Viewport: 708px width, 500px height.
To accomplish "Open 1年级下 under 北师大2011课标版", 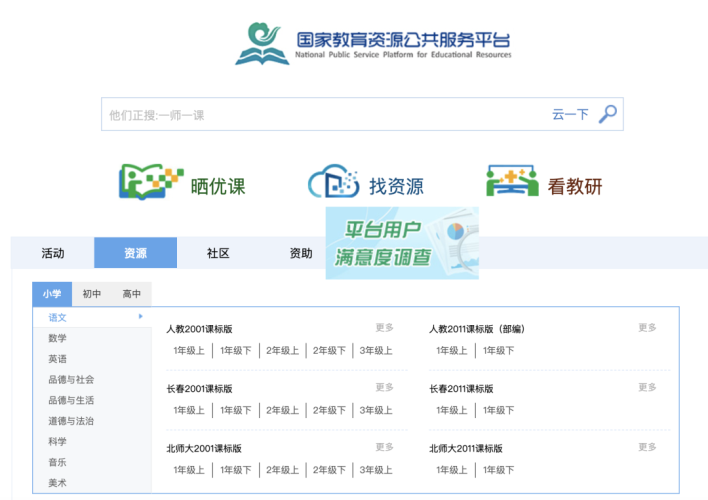I will pos(498,470).
